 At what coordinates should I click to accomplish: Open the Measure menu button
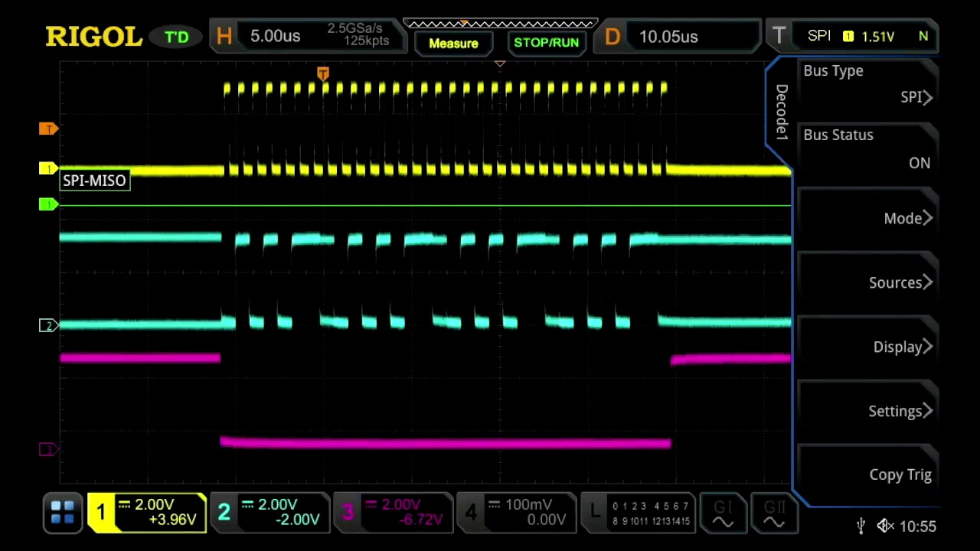point(453,43)
